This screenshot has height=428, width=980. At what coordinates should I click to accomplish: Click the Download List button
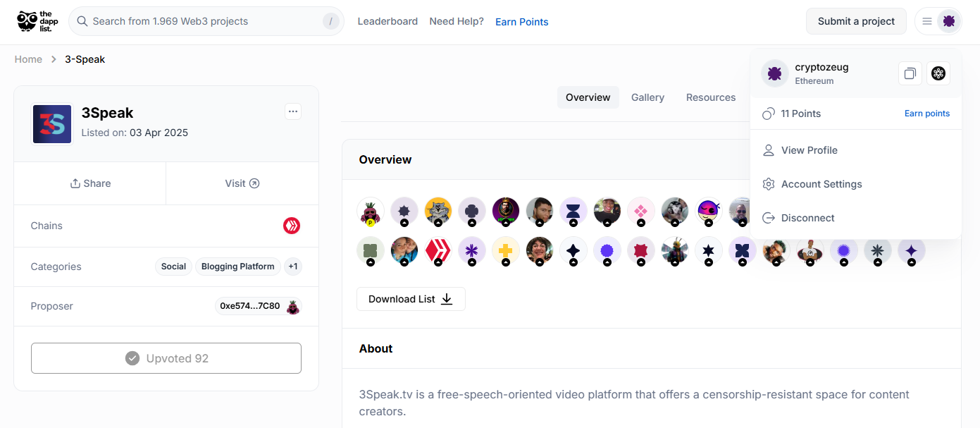411,299
